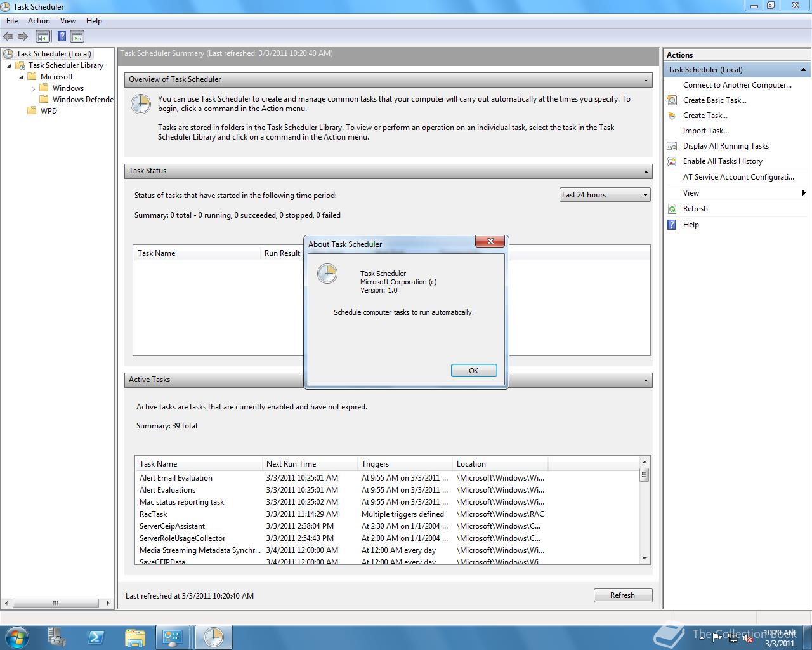Sort active tasks by Location column
This screenshot has width=812, height=650.
click(500, 464)
